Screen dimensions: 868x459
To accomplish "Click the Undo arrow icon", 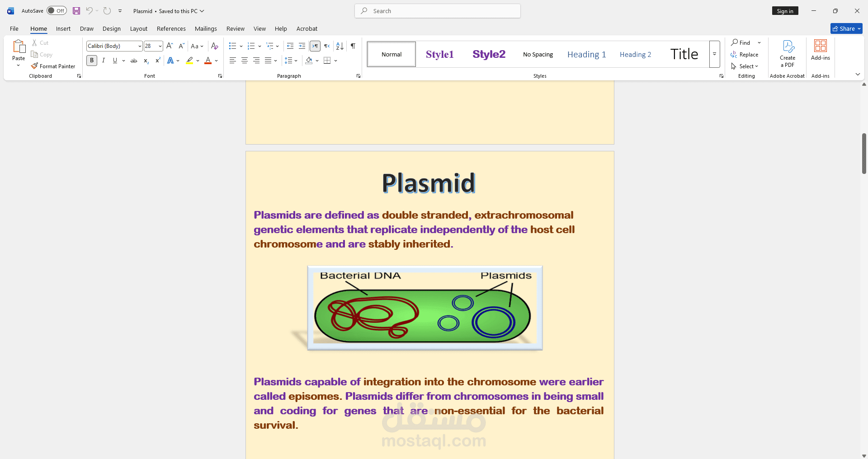I will (89, 11).
